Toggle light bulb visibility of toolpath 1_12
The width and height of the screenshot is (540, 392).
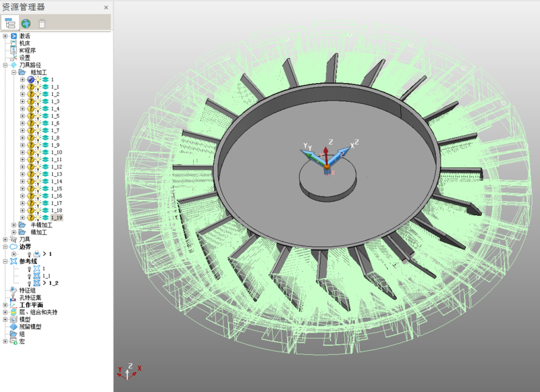pos(38,167)
